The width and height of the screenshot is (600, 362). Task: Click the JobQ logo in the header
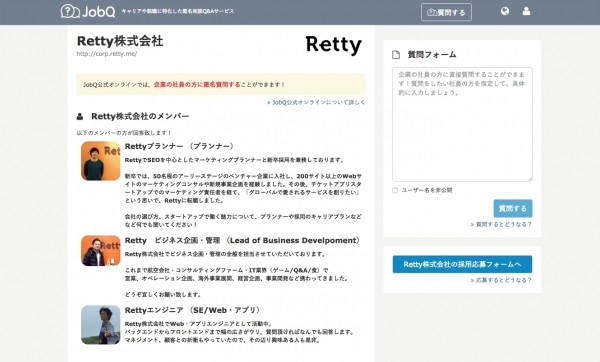coord(88,11)
